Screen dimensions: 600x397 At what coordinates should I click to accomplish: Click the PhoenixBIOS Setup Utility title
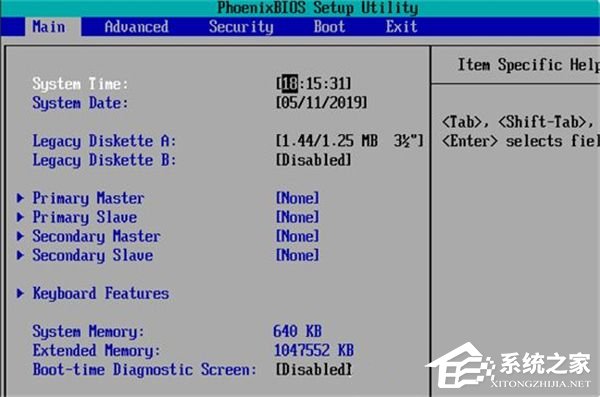pos(318,8)
